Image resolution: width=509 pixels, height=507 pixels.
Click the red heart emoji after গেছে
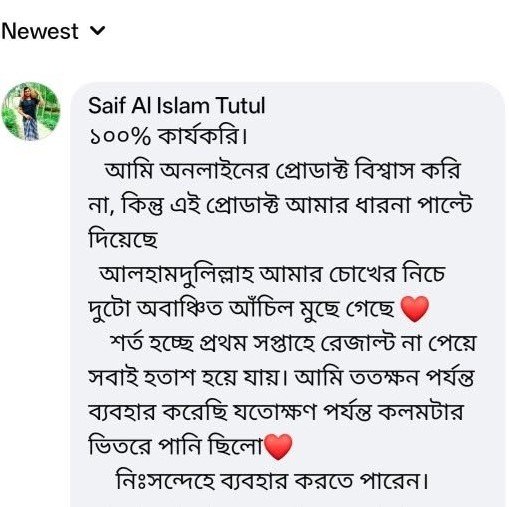click(414, 309)
